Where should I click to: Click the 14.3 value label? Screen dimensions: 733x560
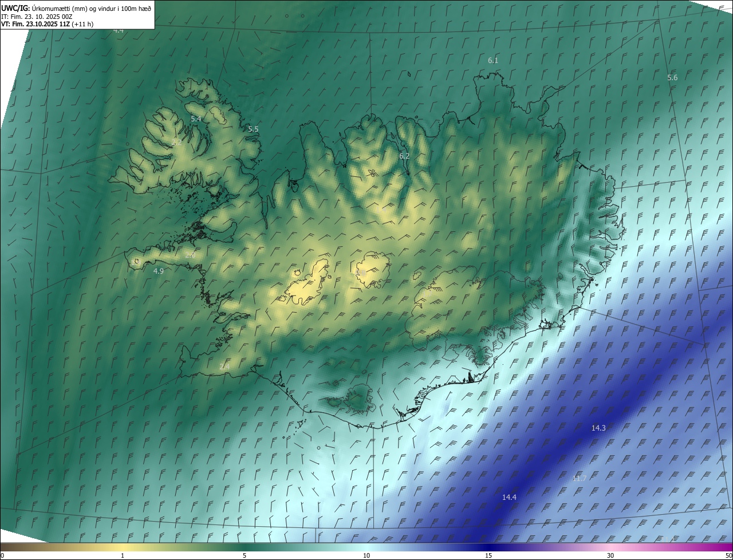pos(598,428)
